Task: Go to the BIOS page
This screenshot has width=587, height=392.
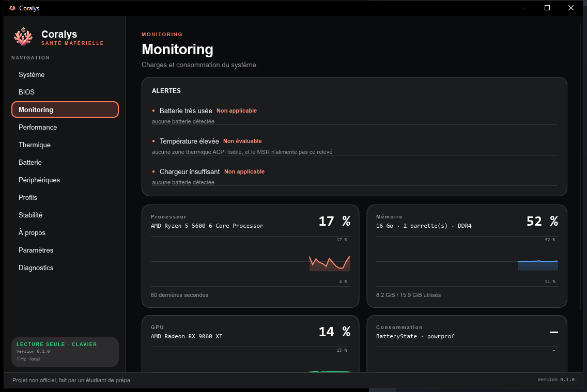Action: click(65, 92)
